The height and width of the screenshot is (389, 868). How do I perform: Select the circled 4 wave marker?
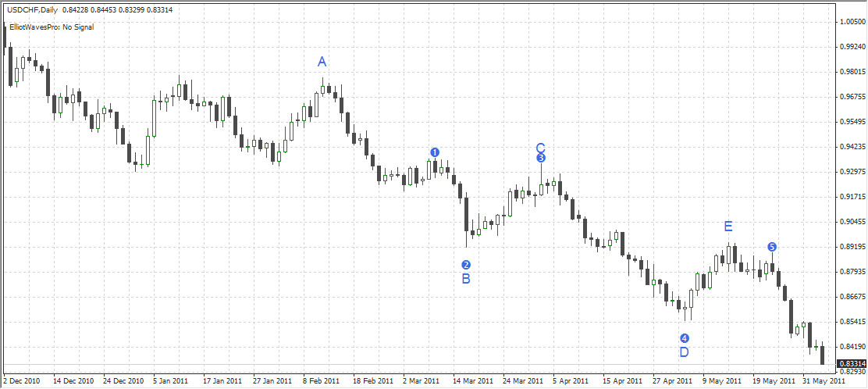684,338
